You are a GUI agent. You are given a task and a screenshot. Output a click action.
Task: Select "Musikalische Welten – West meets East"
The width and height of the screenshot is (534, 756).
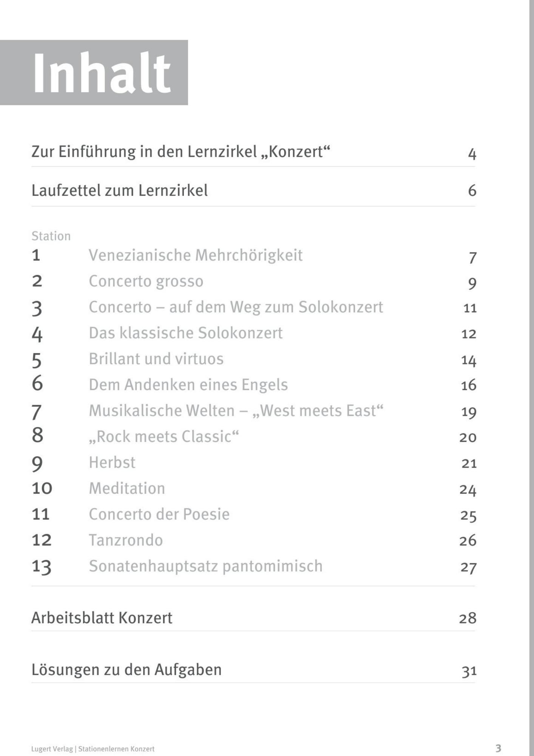pos(236,411)
